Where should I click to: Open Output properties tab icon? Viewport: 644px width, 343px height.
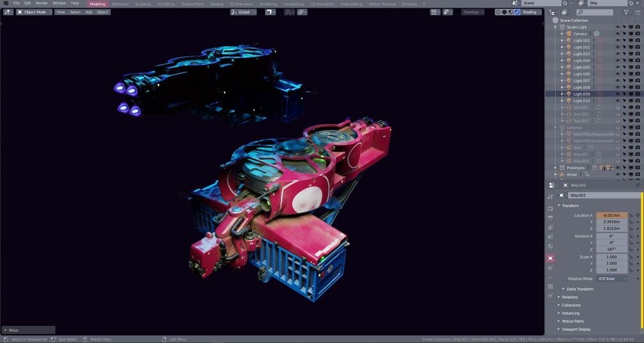tap(550, 218)
